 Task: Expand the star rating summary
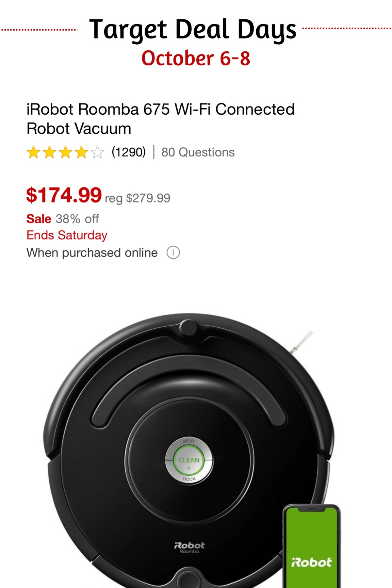point(65,152)
